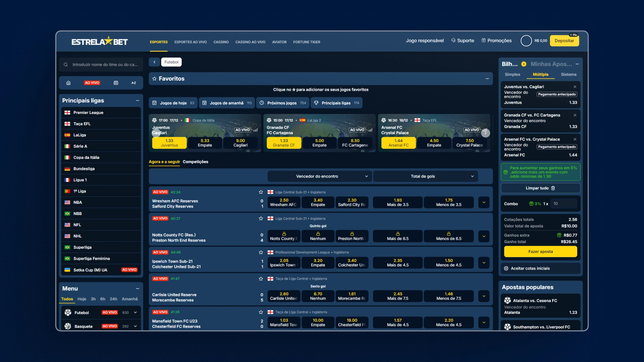Screen dimensions: 644x362
Task: Next carousel arrow on featured matches
Action: pyautogui.click(x=485, y=133)
